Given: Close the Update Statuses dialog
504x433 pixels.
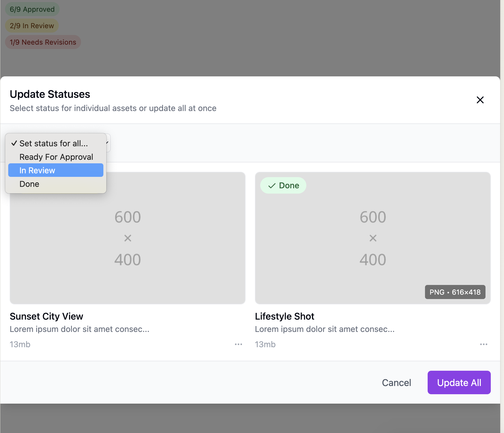Looking at the screenshot, I should click(x=480, y=100).
